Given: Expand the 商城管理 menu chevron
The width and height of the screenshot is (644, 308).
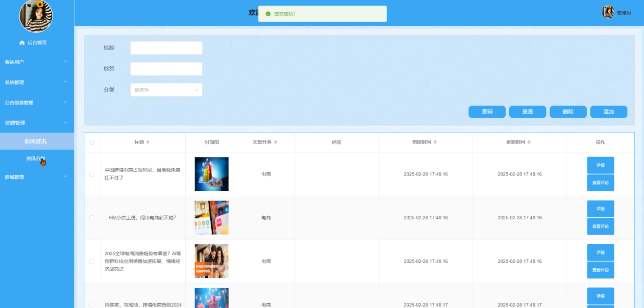Looking at the screenshot, I should click(66, 177).
